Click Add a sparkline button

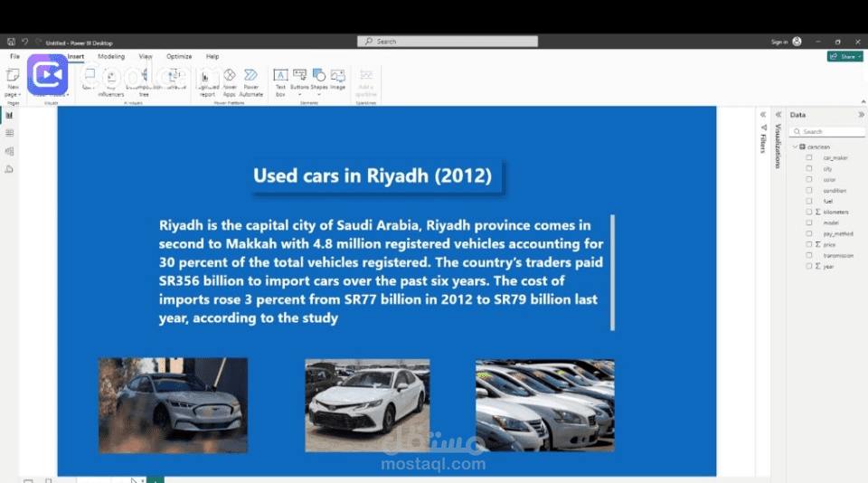366,82
